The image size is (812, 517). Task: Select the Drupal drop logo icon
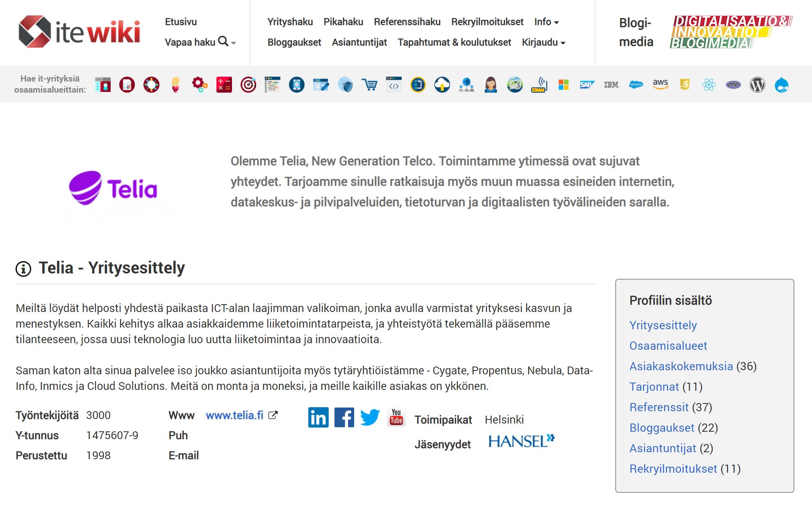(x=782, y=85)
